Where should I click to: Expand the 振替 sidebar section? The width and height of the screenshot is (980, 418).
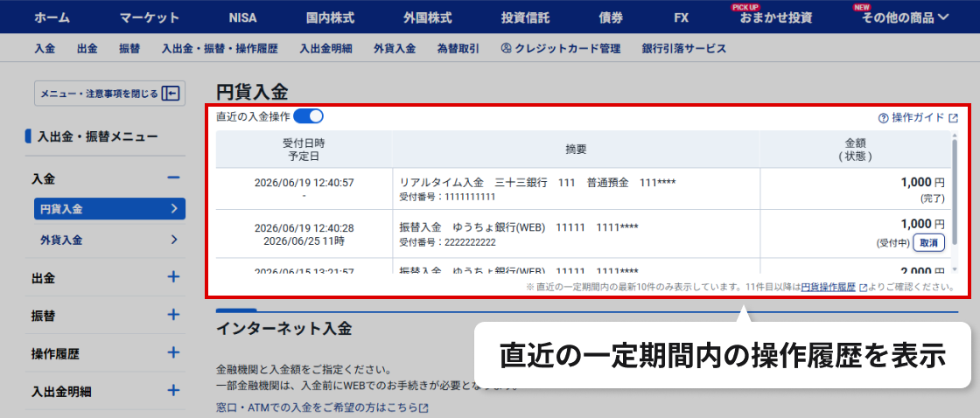pyautogui.click(x=174, y=315)
